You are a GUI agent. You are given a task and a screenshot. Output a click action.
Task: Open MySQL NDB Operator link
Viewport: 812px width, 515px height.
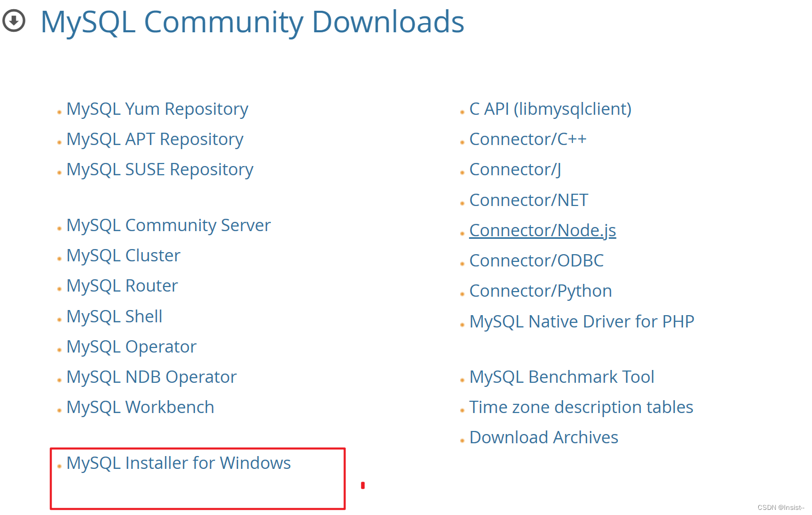pyautogui.click(x=152, y=377)
